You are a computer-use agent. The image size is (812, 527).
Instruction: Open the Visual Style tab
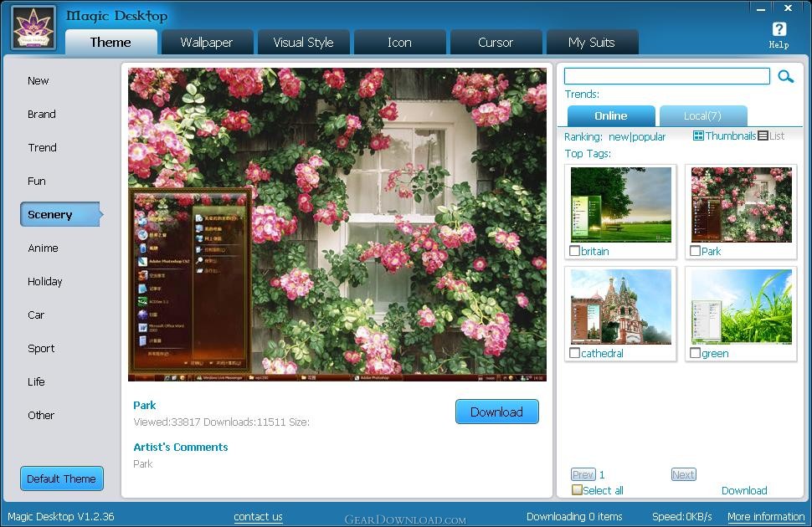pyautogui.click(x=303, y=43)
